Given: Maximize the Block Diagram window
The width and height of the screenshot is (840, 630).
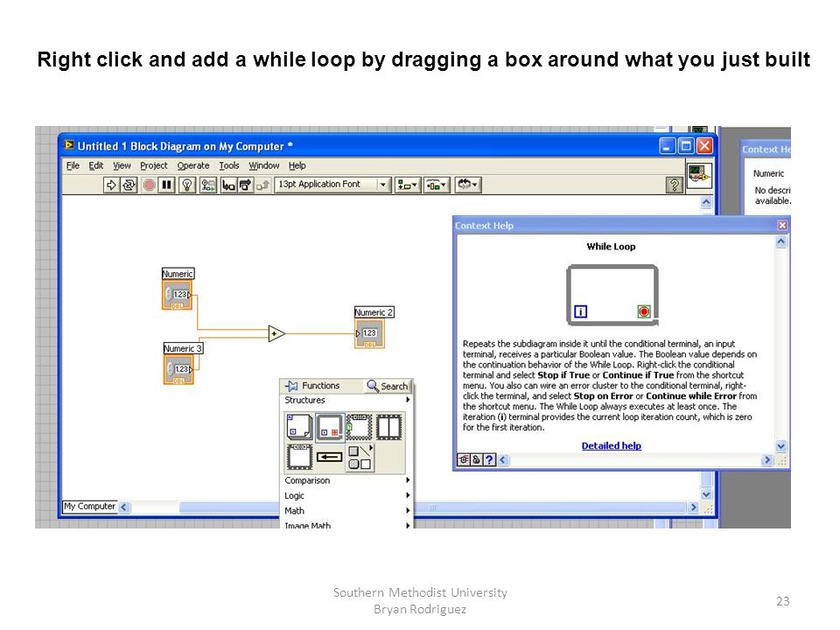Looking at the screenshot, I should point(686,146).
